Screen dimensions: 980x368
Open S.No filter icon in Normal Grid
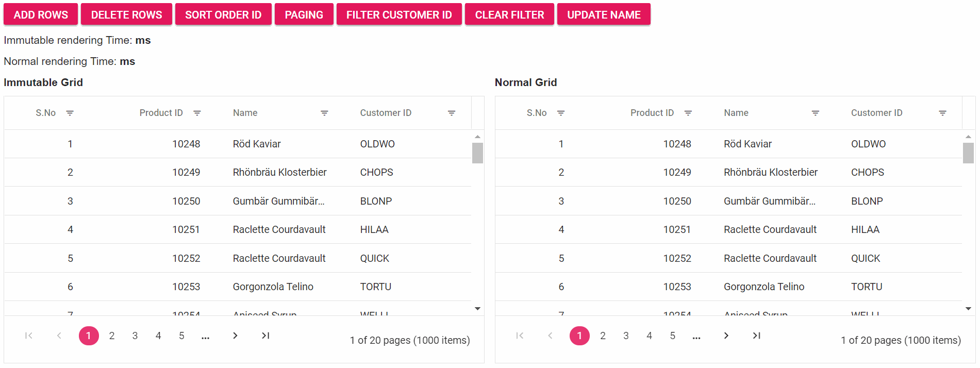(x=561, y=113)
